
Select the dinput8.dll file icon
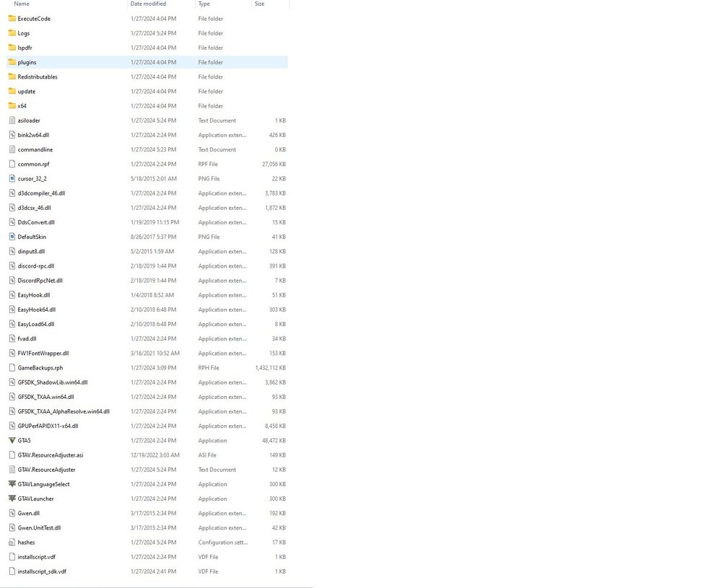point(12,251)
